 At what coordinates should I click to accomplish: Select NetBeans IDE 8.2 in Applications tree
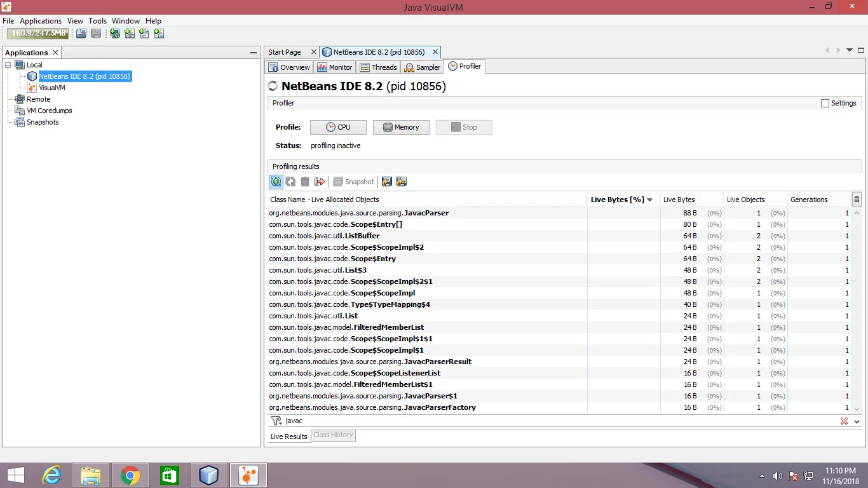[85, 76]
